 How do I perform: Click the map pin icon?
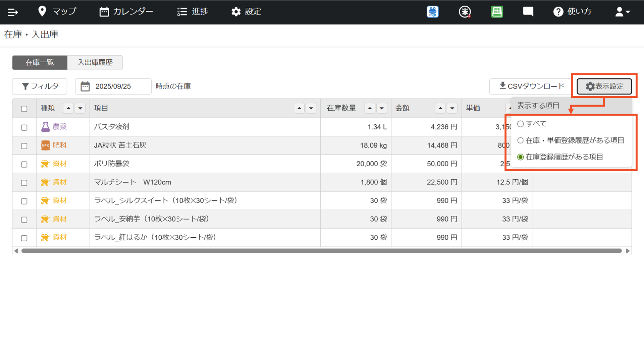42,11
